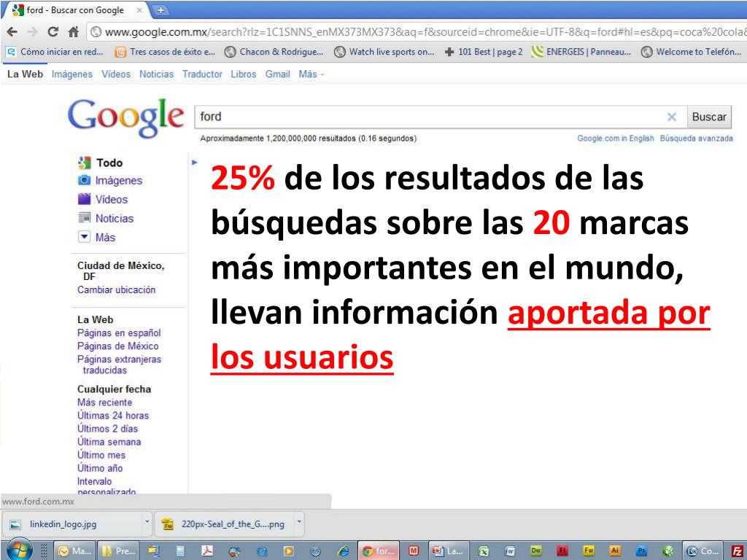Switch to PowerPoint 'La...' taskbar button

pyautogui.click(x=449, y=551)
